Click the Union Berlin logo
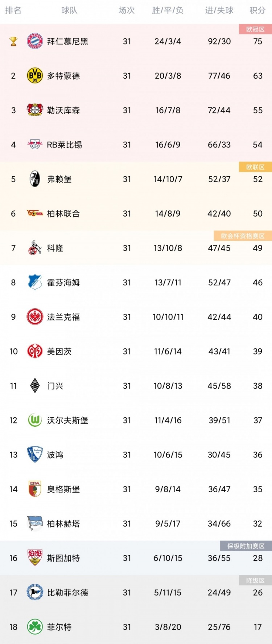The height and width of the screenshot is (644, 272). pos(35,213)
